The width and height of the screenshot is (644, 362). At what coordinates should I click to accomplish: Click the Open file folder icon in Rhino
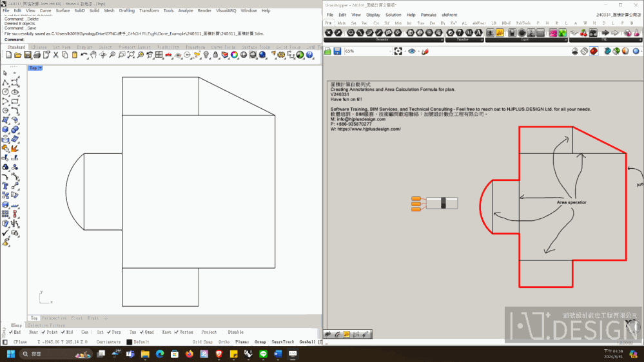pos(17,55)
